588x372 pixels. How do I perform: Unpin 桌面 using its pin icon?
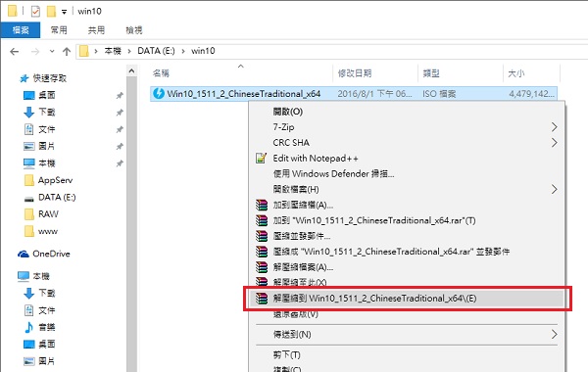[120, 96]
